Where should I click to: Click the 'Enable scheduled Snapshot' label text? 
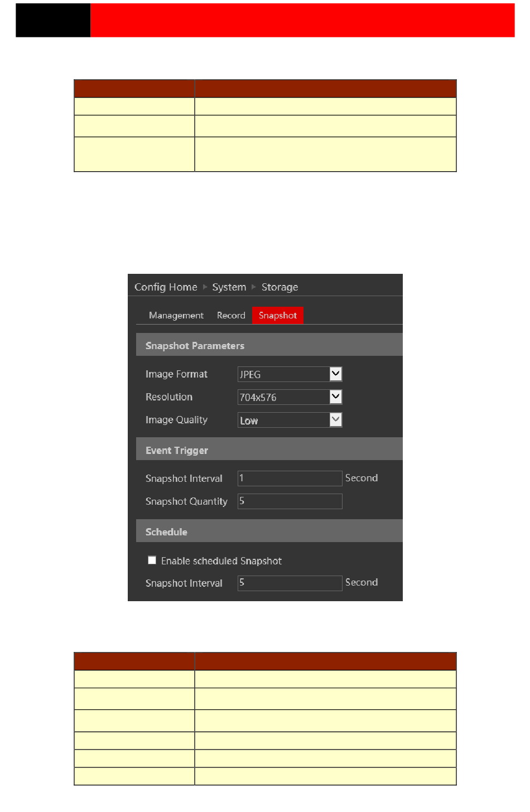(x=221, y=561)
